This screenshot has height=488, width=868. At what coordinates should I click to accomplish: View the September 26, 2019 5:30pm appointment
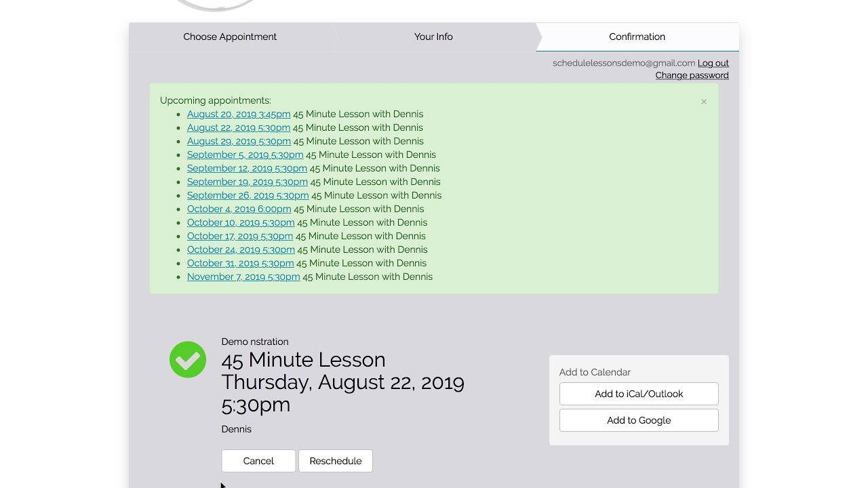pyautogui.click(x=248, y=195)
